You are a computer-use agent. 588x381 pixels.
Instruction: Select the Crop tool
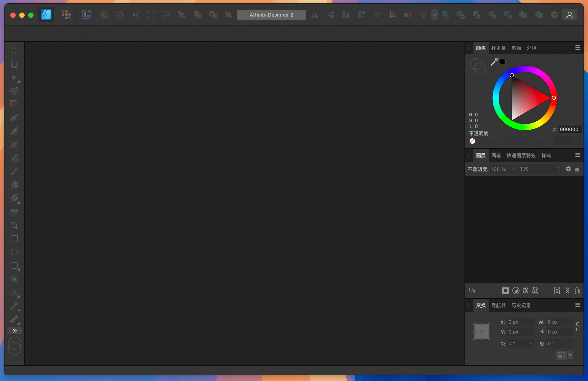(x=14, y=225)
